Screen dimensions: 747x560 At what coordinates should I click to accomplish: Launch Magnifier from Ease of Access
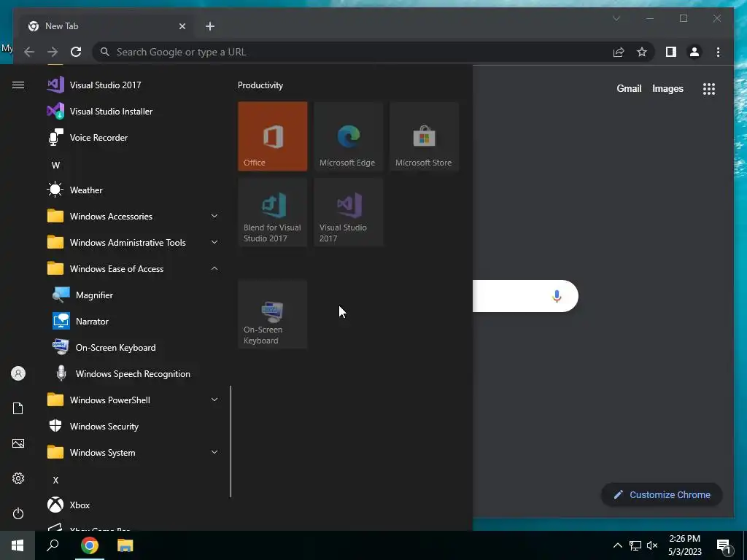133,295
